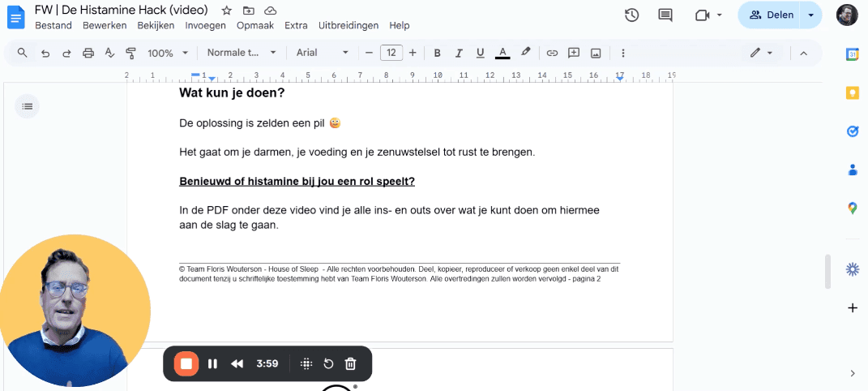
Task: Insert an image
Action: [x=596, y=54]
